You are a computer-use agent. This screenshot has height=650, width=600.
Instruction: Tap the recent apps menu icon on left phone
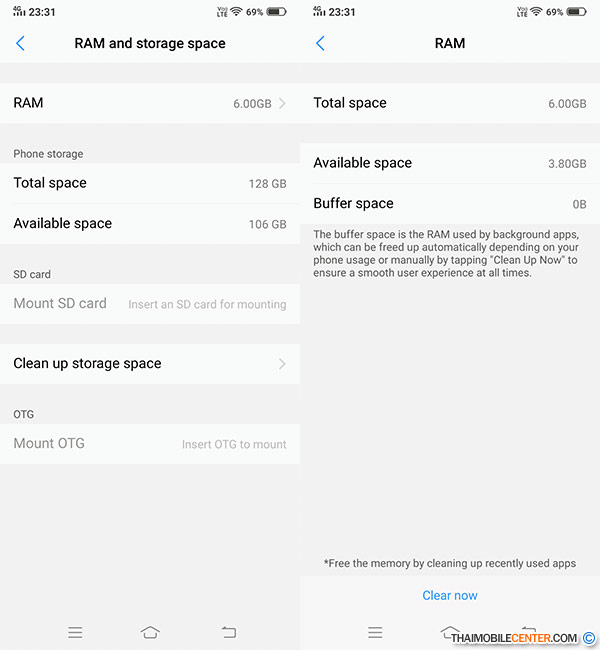pos(75,632)
